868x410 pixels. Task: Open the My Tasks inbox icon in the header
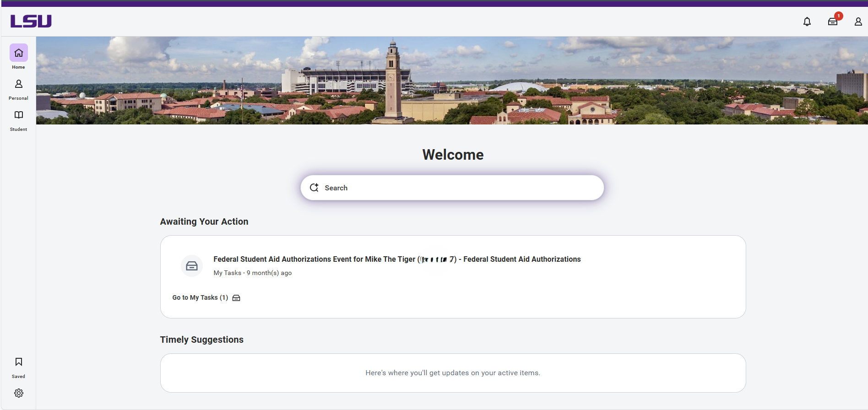click(832, 22)
